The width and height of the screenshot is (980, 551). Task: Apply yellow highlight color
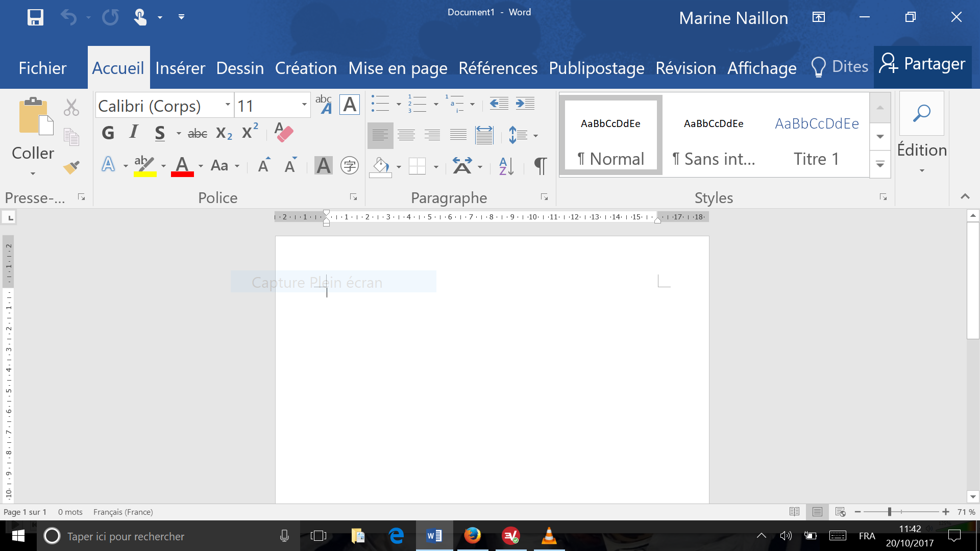(x=145, y=166)
